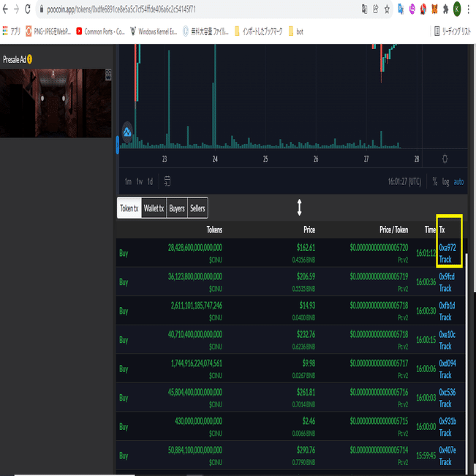Bookmark this page with the star
Screen dimensions: 476x476
click(387, 10)
